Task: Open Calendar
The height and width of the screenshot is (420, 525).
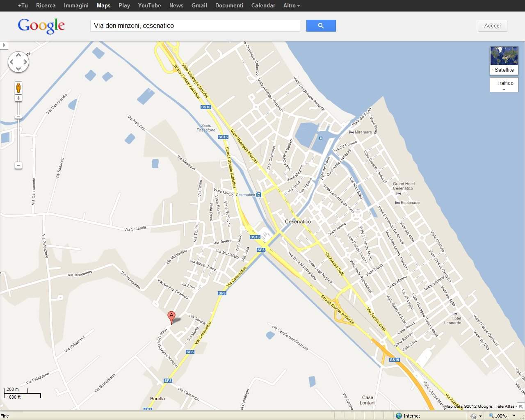Action: [263, 5]
